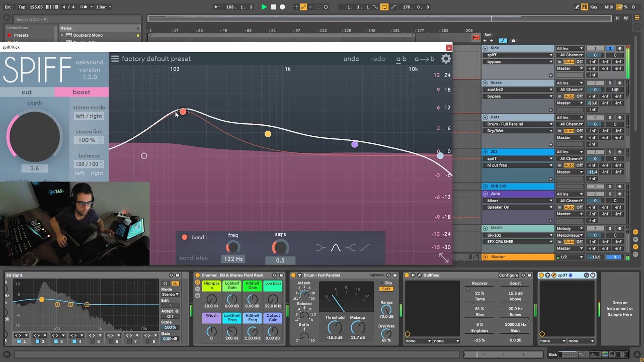Viewport: 644px width, 362px height.
Task: Select the purple band node on curve
Action: point(355,144)
